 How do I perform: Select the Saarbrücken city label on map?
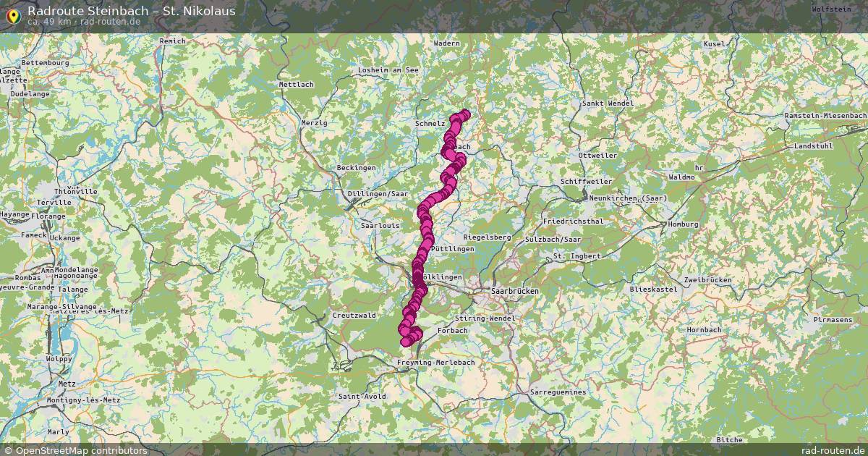pyautogui.click(x=514, y=290)
